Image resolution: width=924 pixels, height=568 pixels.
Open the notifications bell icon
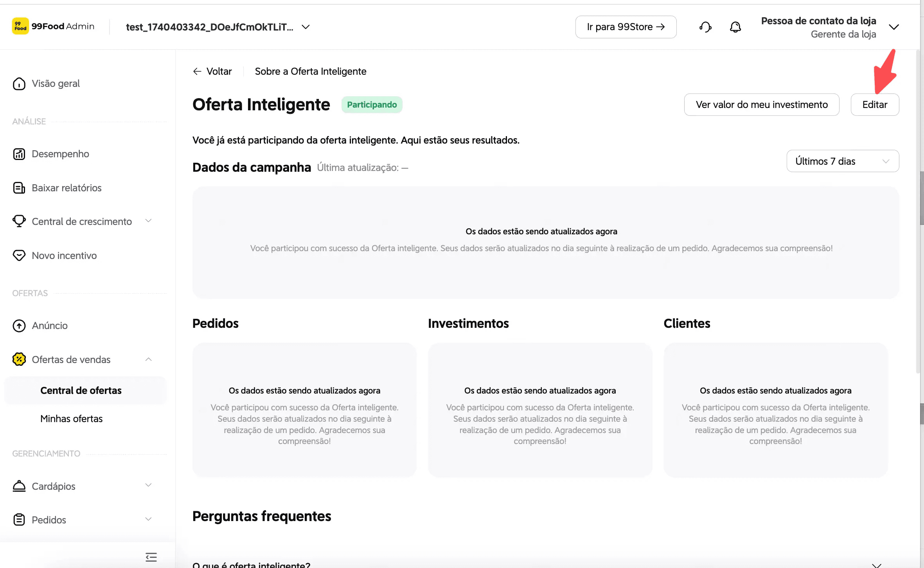[x=735, y=27]
